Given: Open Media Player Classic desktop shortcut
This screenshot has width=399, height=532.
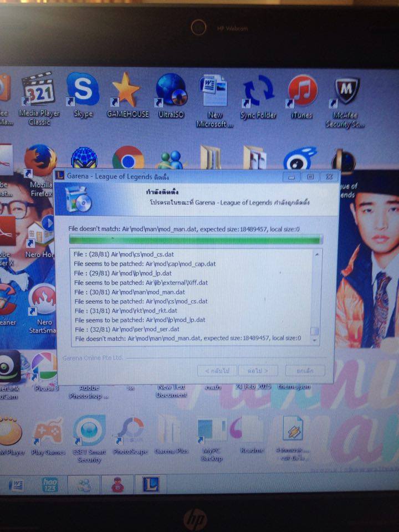Looking at the screenshot, I should pyautogui.click(x=38, y=99).
